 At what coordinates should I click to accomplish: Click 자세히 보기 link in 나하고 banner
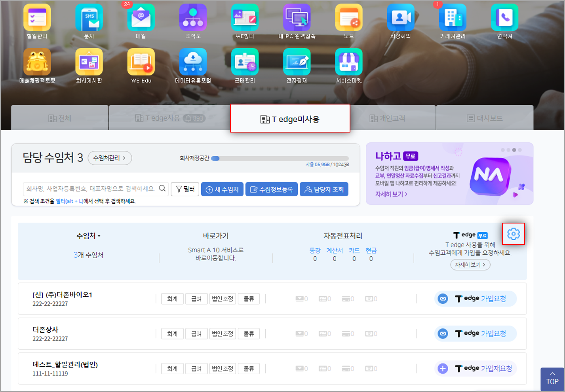pyautogui.click(x=391, y=194)
